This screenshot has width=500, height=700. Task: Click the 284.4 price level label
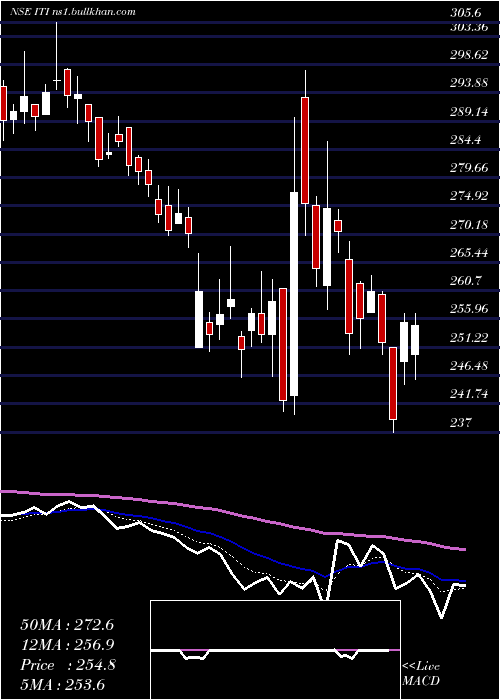(x=465, y=140)
